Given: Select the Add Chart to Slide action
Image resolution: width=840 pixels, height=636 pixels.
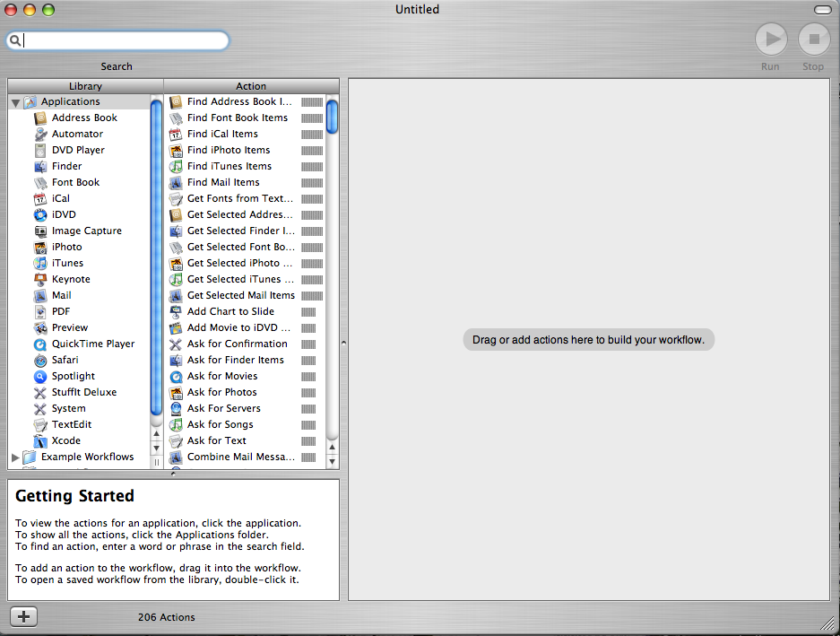Looking at the screenshot, I should click(246, 311).
